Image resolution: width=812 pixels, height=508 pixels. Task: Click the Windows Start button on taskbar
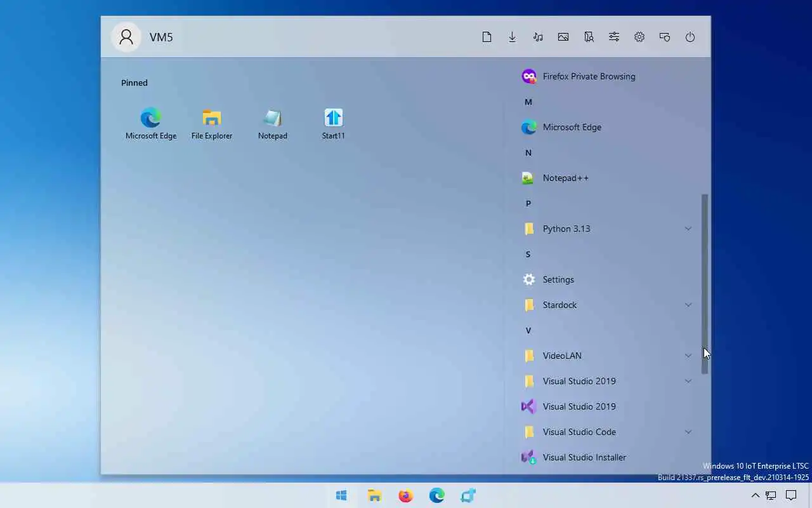[341, 496]
